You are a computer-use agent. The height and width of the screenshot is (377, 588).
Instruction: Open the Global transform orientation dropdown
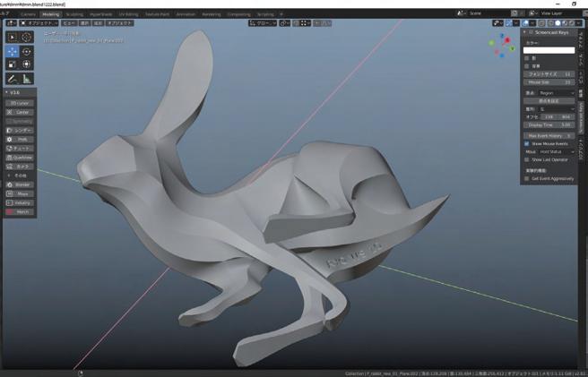coord(263,23)
